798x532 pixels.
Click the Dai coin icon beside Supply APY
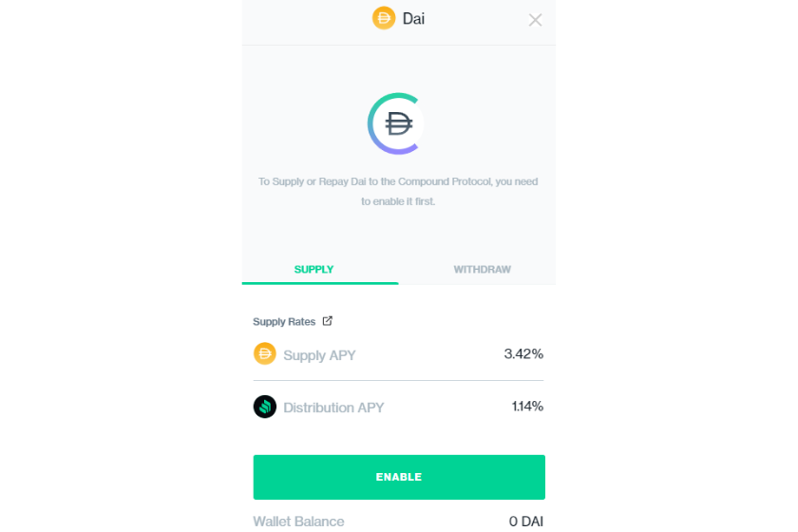pyautogui.click(x=265, y=353)
